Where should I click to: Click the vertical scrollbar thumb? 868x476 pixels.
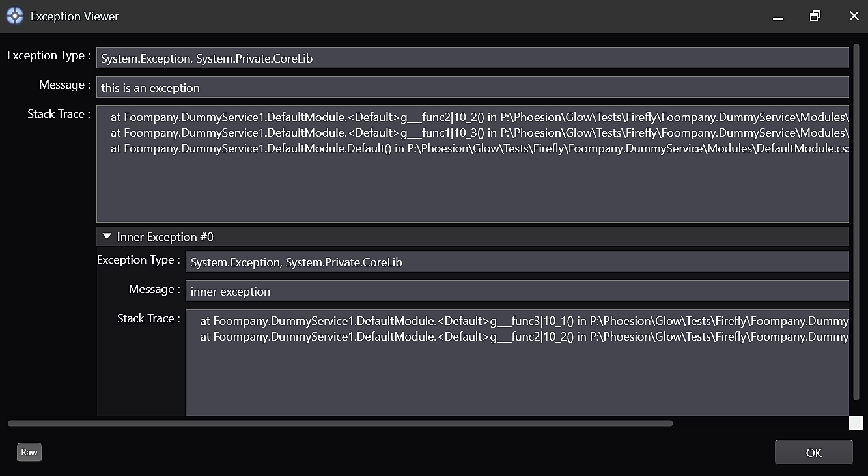[856, 222]
